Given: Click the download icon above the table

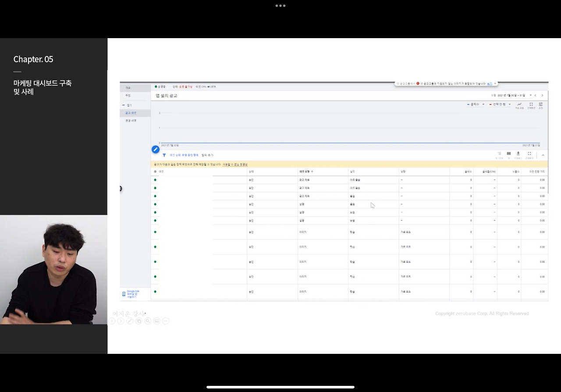Looking at the screenshot, I should (518, 153).
